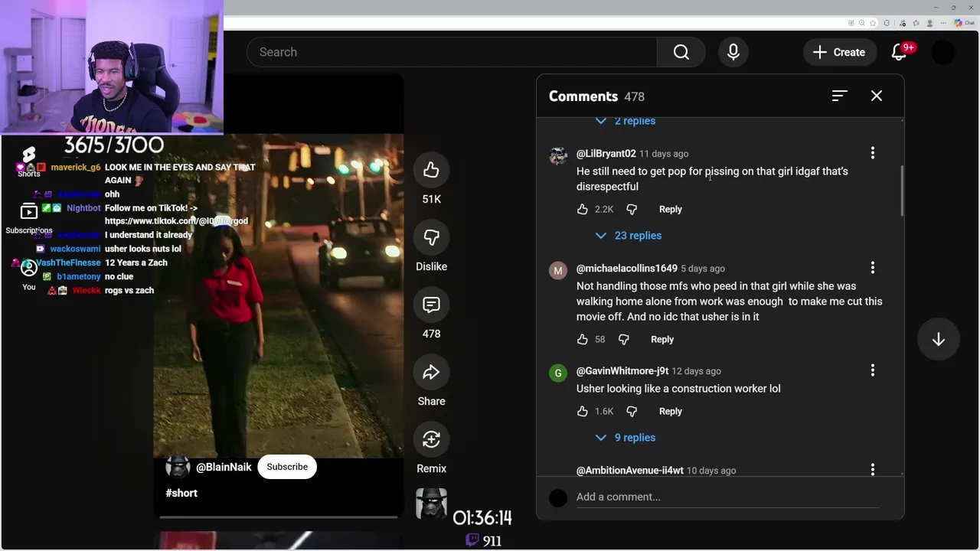
Task: Open more options for LilBryant02 comment
Action: [872, 153]
